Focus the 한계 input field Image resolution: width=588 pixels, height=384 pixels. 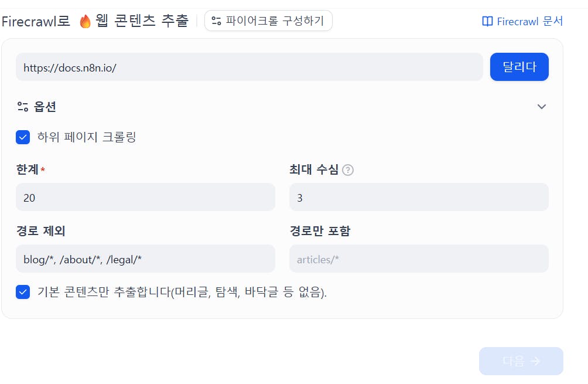point(145,197)
